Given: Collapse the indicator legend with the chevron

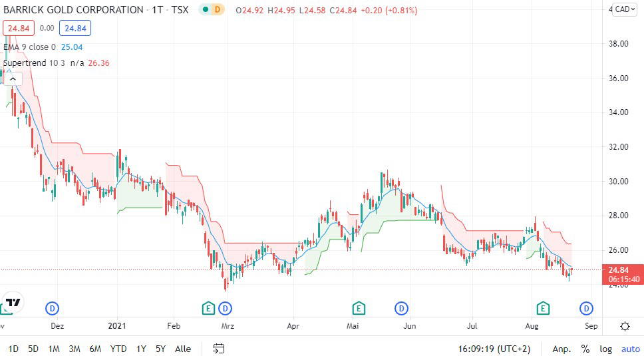Looking at the screenshot, I should click(13, 79).
